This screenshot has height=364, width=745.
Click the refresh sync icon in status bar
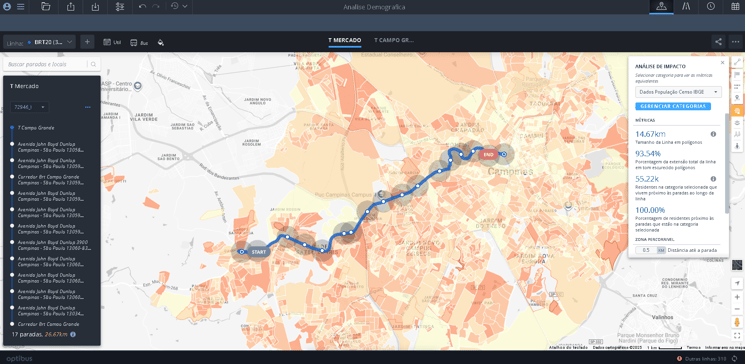click(735, 358)
